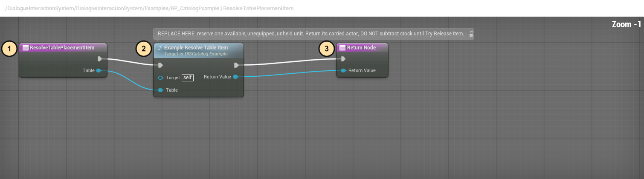Click the entry icon of ResolveTablePlacementItem node
Image resolution: width=644 pixels, height=179 pixels.
pos(25,48)
